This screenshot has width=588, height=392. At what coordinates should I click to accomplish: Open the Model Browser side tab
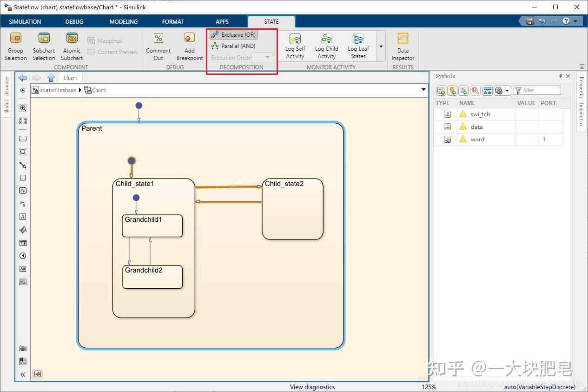pos(7,95)
